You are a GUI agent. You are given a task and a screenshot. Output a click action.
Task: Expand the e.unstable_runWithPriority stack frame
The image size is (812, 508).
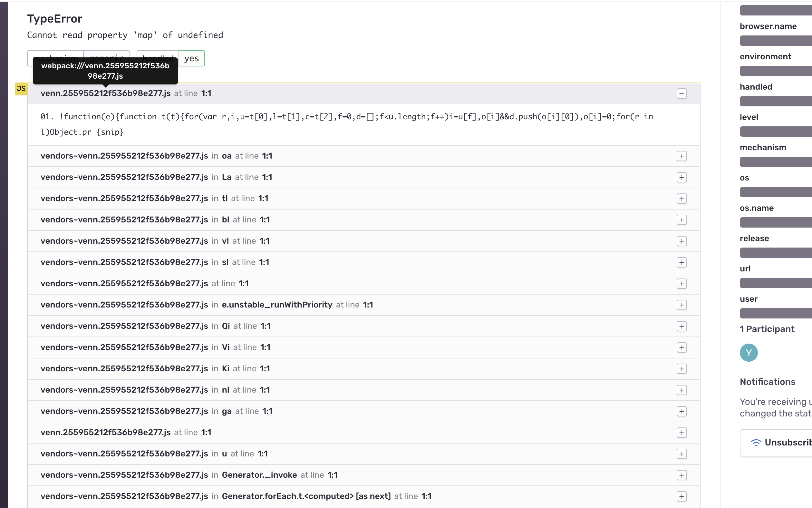coord(682,305)
